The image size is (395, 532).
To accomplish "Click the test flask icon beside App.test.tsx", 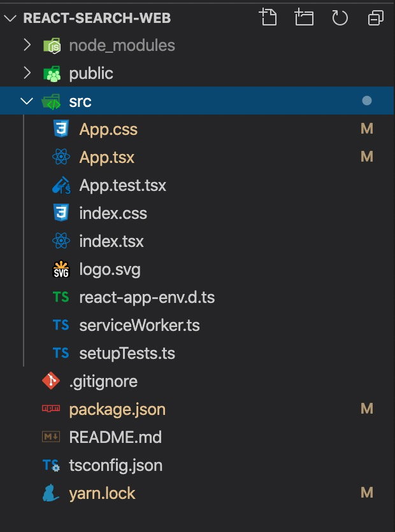I will click(61, 185).
